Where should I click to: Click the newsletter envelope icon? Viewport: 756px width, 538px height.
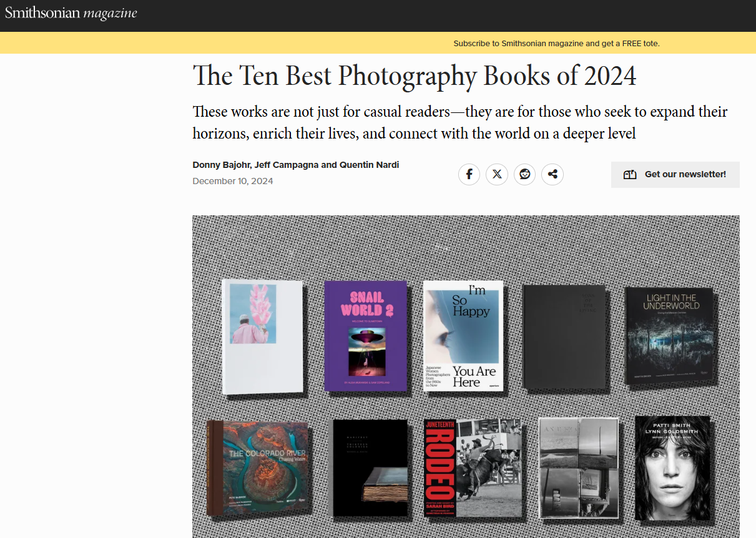click(629, 175)
